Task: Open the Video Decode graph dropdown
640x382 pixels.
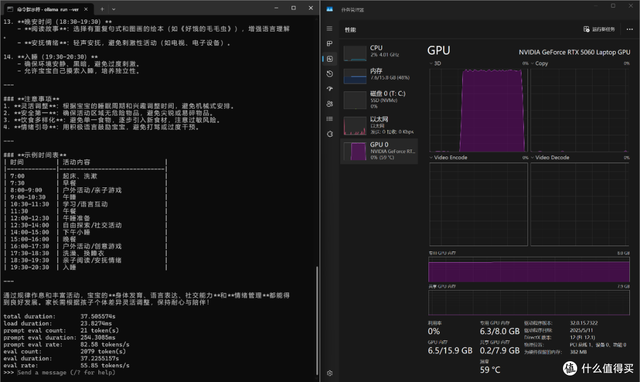Action: coord(550,158)
